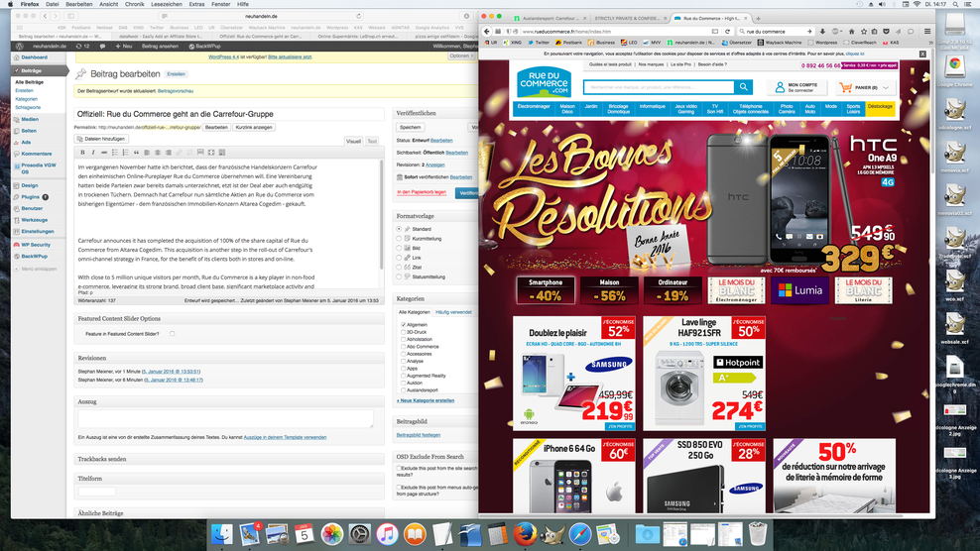Click the Speichern draft button

coord(410,128)
